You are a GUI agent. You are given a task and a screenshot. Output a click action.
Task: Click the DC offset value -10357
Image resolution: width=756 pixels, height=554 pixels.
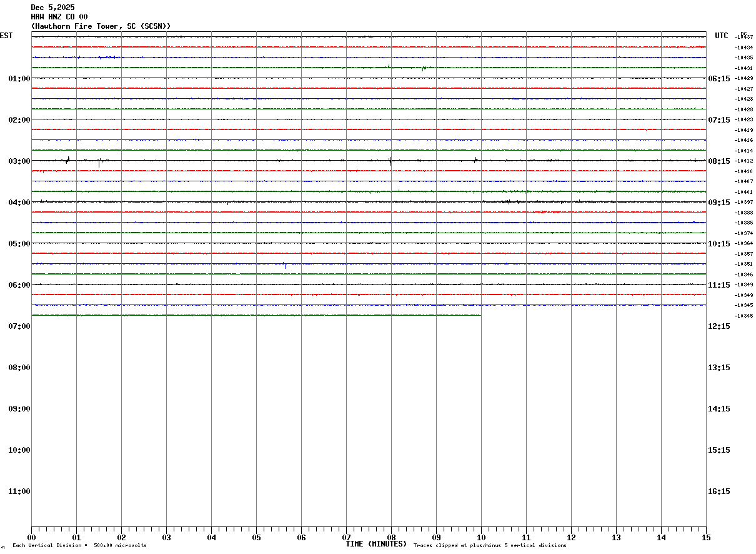[744, 254]
